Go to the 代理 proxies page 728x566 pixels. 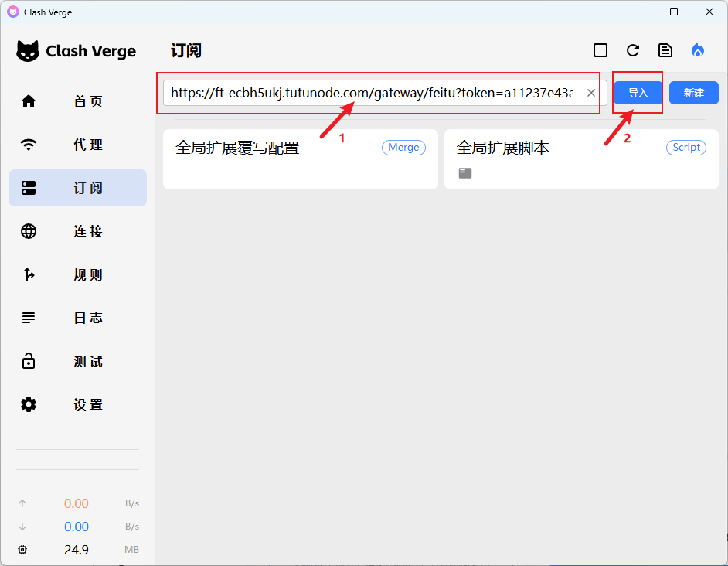[77, 145]
